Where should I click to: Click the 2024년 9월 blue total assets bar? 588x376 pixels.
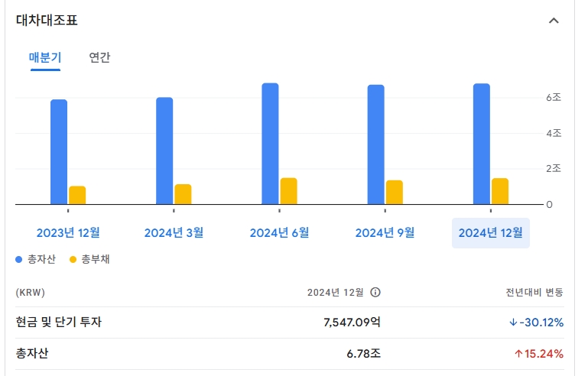coord(375,144)
